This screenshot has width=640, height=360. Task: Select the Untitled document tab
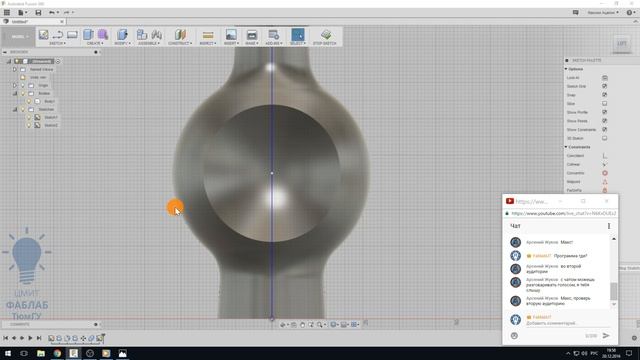click(x=33, y=21)
